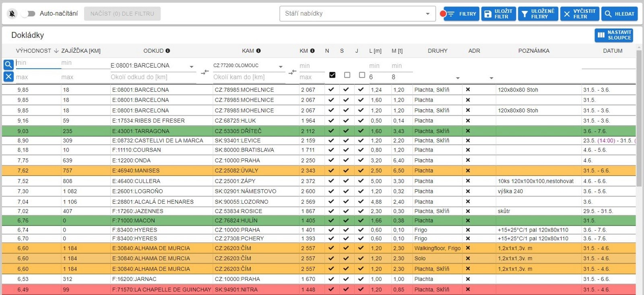Click ADR cross in CASTELLVI DE LA MARCA row
This screenshot has width=644, height=295.
click(468, 140)
